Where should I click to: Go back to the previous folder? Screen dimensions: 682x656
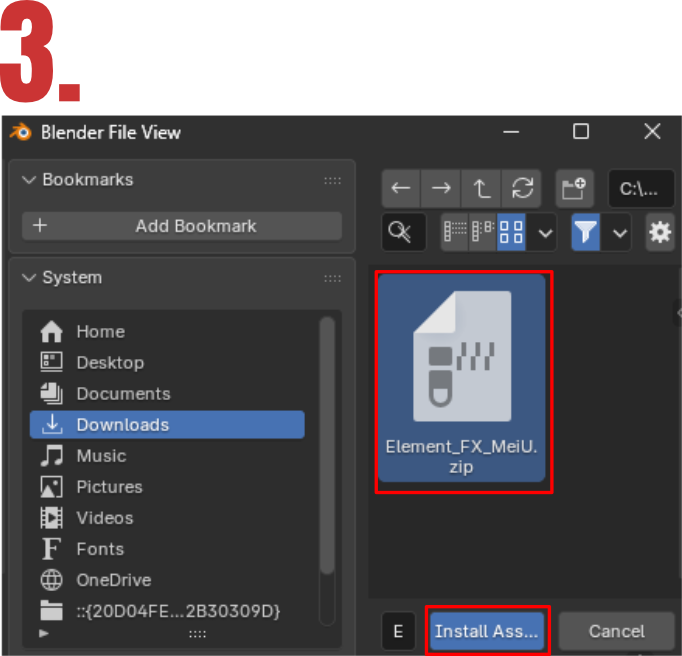pos(401,188)
